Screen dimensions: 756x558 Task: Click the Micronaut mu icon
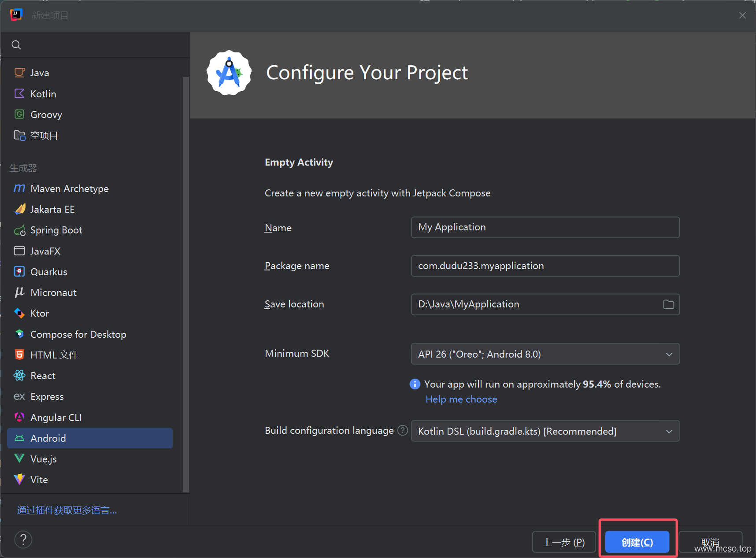tap(19, 292)
